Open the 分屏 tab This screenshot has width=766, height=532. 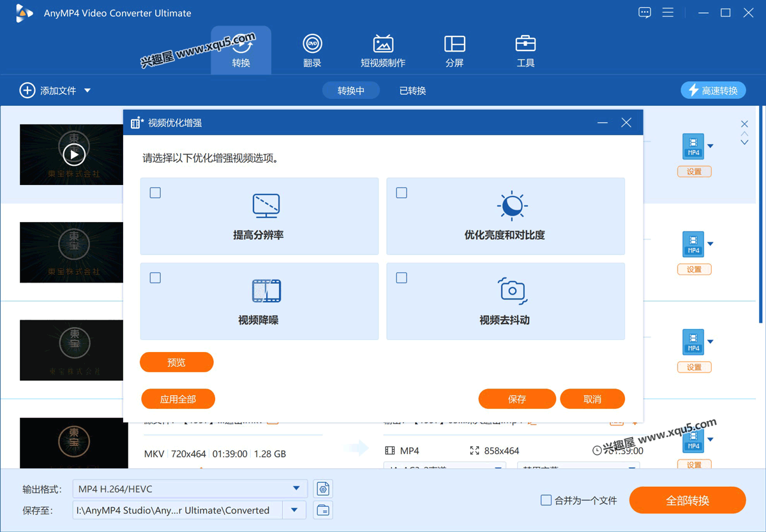tap(454, 50)
